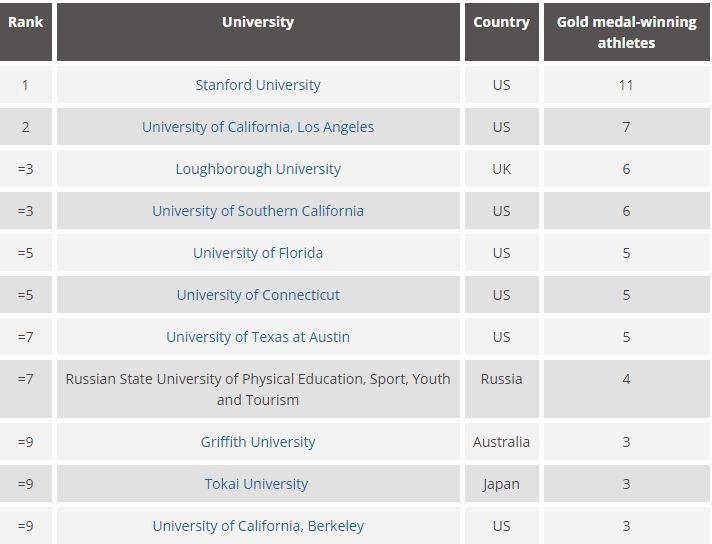Open the Stanford University link
Image resolution: width=712 pixels, height=544 pixels.
point(258,85)
